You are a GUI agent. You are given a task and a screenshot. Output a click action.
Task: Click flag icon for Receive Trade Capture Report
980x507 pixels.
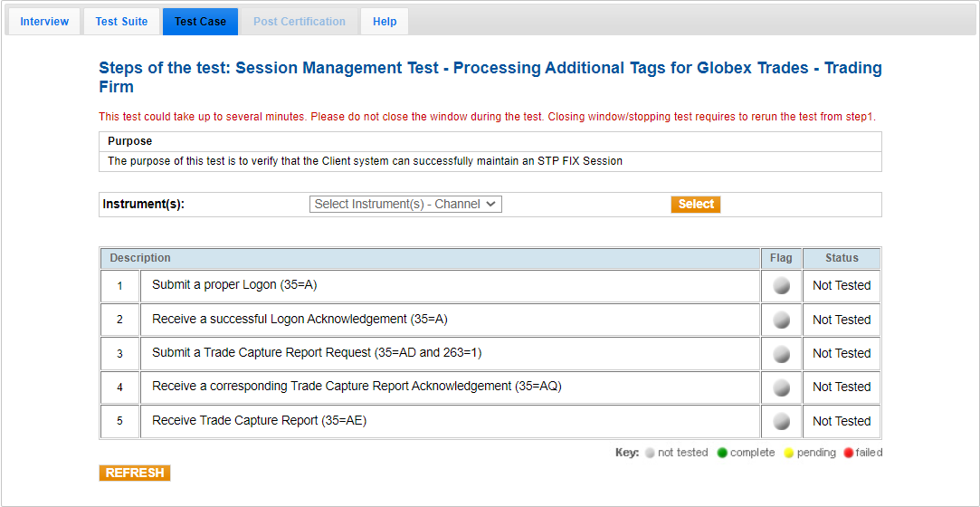(x=781, y=421)
